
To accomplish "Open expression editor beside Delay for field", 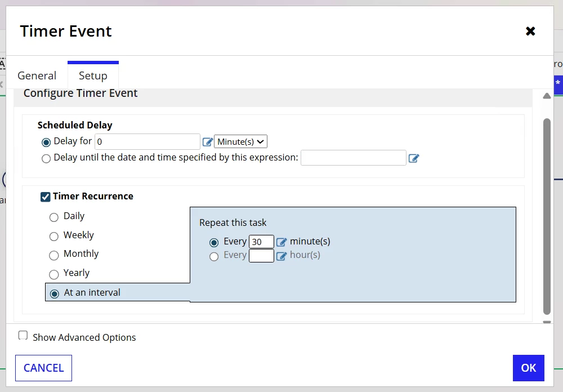I will click(208, 142).
